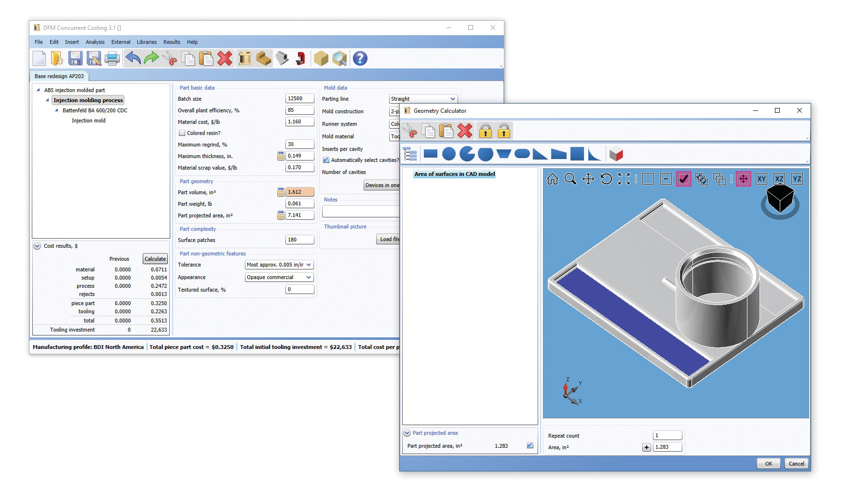Image resolution: width=868 pixels, height=482 pixels.
Task: Open the Tolerance dropdown
Action: [279, 265]
